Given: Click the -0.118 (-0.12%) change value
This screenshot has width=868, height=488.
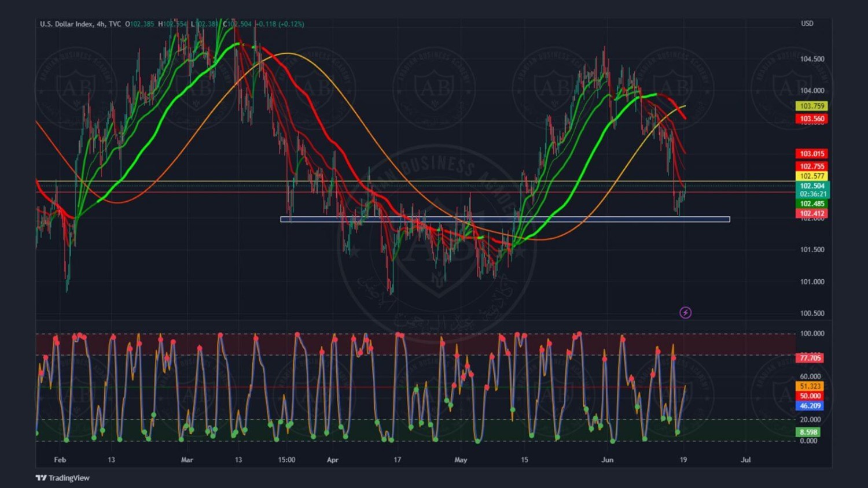Looking at the screenshot, I should click(281, 24).
